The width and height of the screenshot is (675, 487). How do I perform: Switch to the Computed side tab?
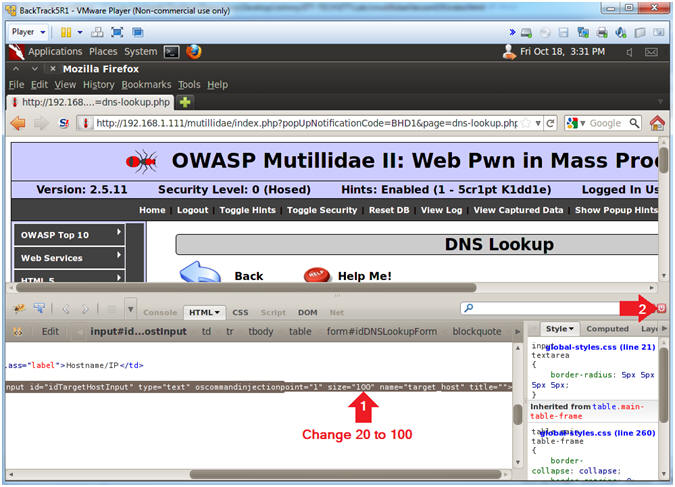click(x=607, y=329)
